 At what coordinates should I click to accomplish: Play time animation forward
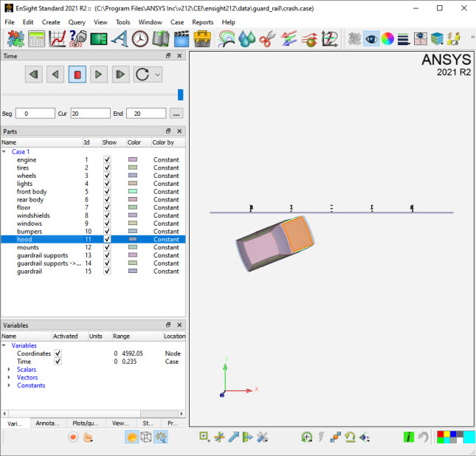(x=98, y=75)
